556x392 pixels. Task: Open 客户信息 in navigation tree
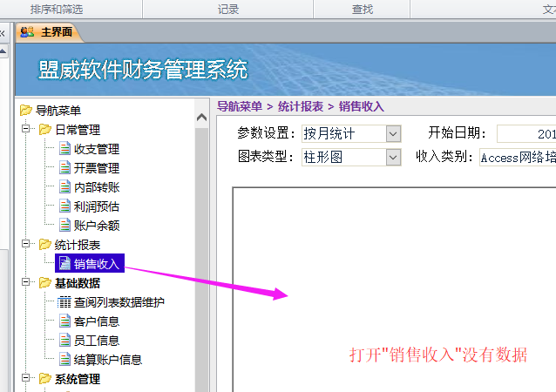pos(97,321)
